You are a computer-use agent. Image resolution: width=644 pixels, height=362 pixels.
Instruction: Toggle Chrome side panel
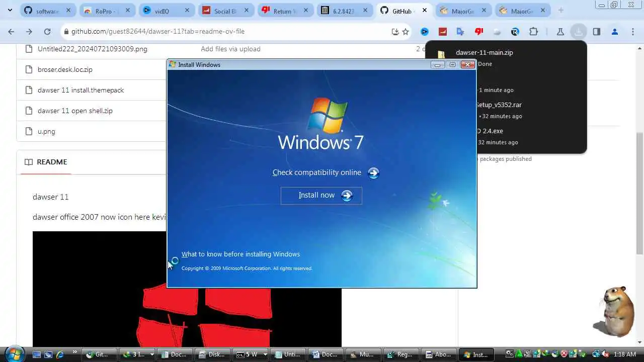coord(597,31)
